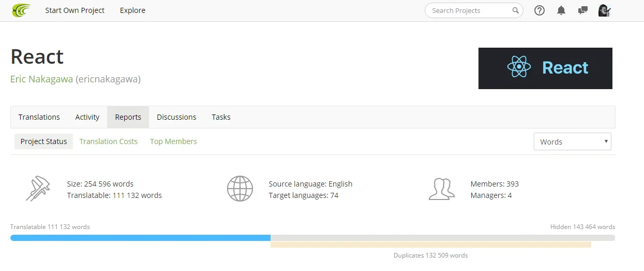Click the 'Size: 254 596 words' text
Image resolution: width=644 pixels, height=271 pixels.
100,184
